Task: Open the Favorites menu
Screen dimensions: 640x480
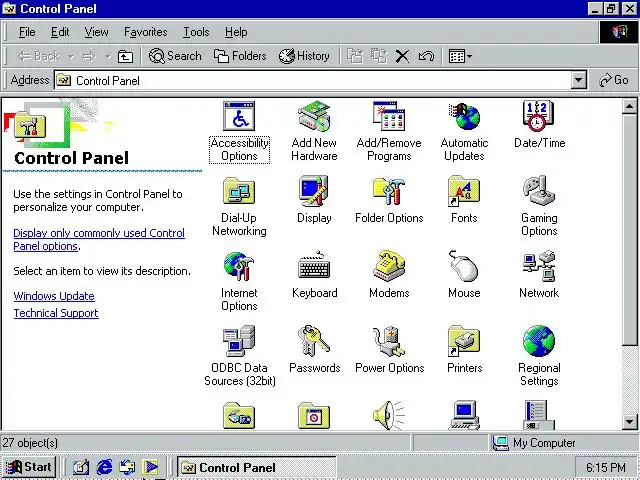Action: pos(145,32)
